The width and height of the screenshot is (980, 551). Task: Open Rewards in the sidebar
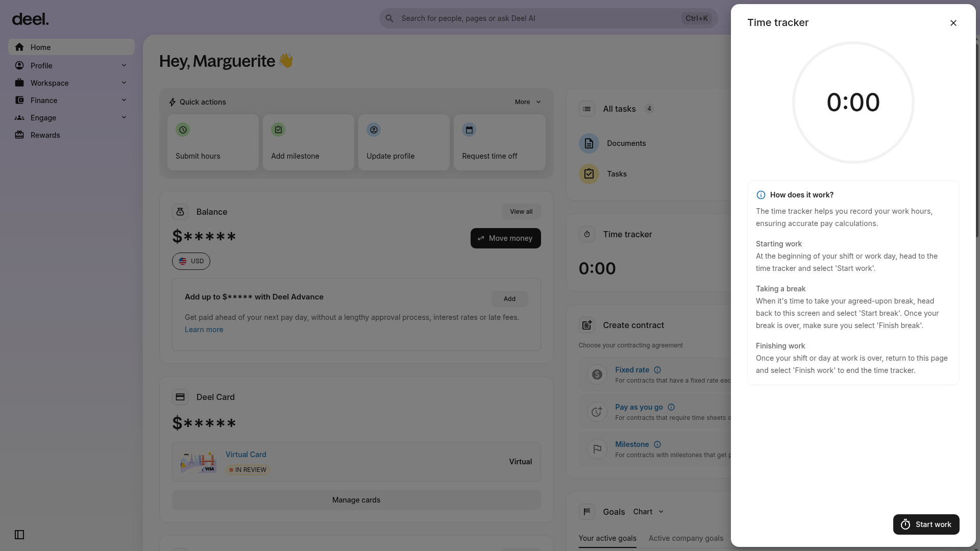pyautogui.click(x=71, y=135)
